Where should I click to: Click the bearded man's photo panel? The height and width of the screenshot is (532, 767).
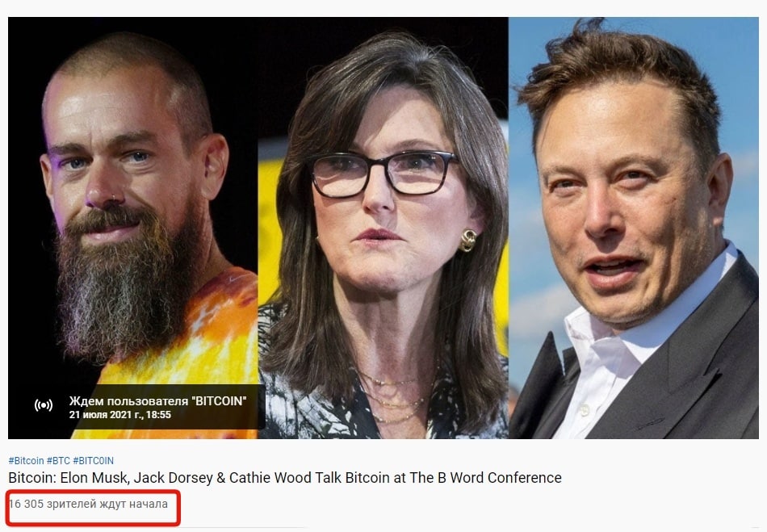click(133, 228)
